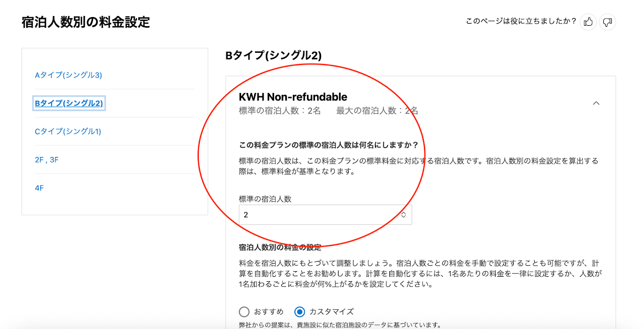Click the up-down arrows in the occupancy select
This screenshot has width=644, height=329.
point(404,215)
